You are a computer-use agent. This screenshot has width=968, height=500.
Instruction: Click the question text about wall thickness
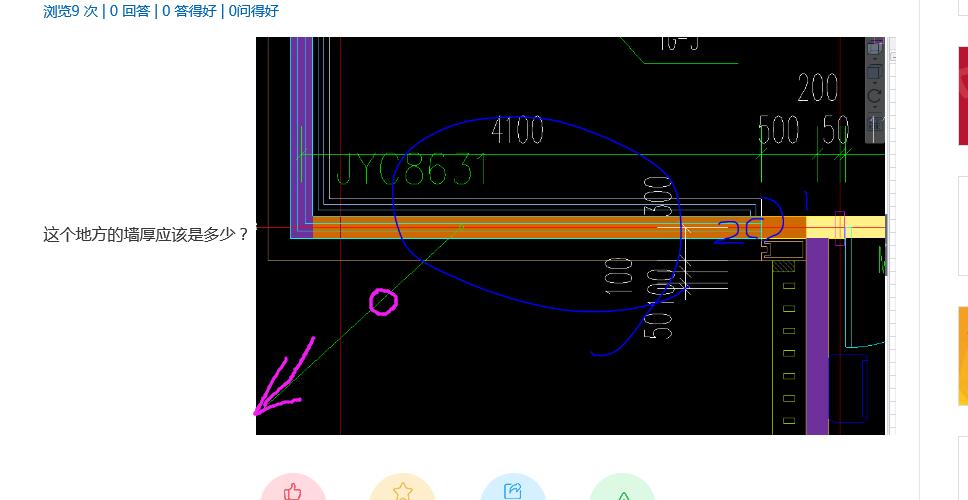click(146, 235)
